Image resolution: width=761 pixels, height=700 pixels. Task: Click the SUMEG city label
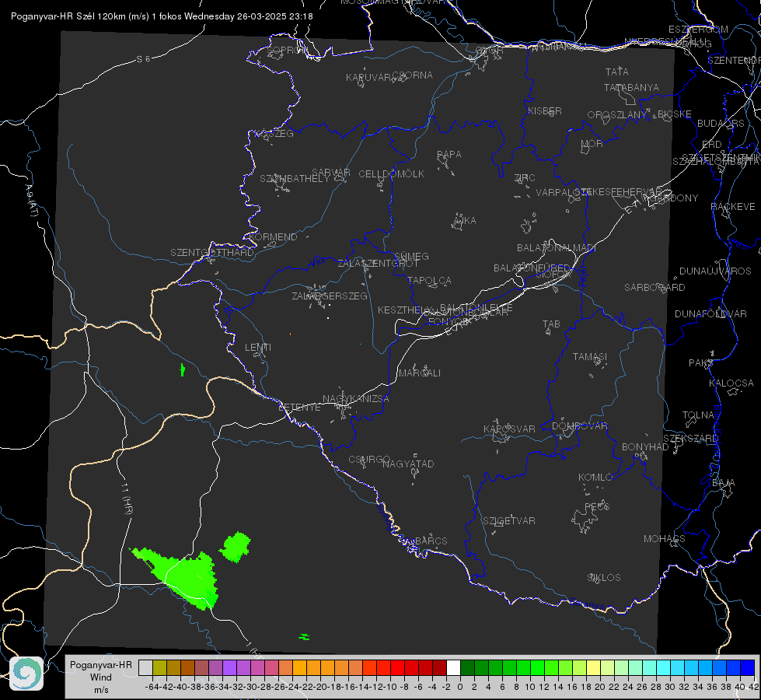[x=411, y=256]
